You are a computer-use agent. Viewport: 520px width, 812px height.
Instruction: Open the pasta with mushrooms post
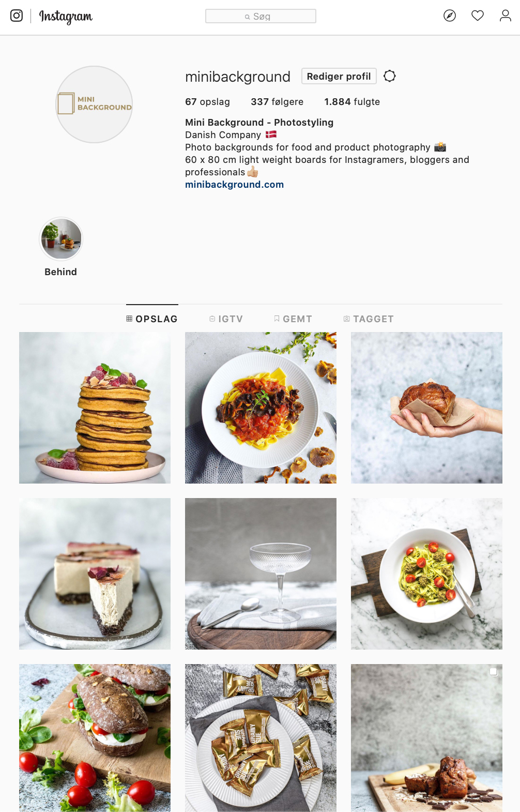pyautogui.click(x=261, y=408)
